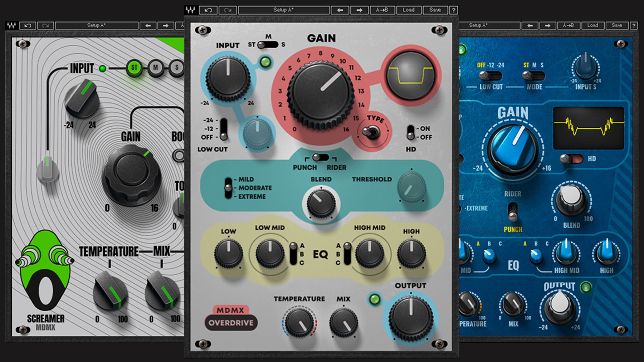The image size is (644, 362).
Task: Next preset arrow in blue plugin window
Action: click(547, 25)
